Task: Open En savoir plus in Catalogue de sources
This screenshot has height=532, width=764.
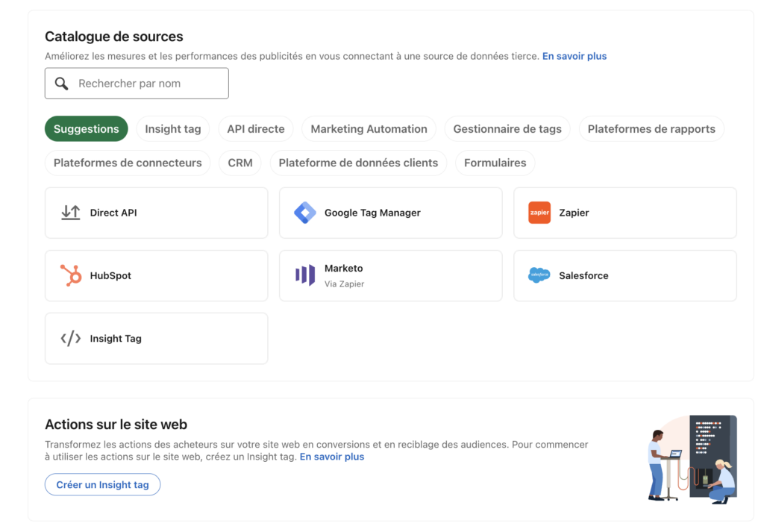Action: coord(574,56)
